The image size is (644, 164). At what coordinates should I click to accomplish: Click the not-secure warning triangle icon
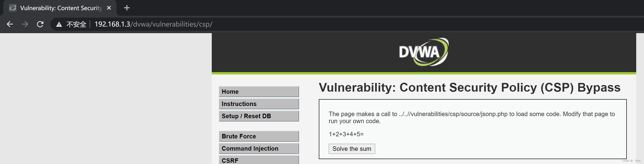pos(59,24)
